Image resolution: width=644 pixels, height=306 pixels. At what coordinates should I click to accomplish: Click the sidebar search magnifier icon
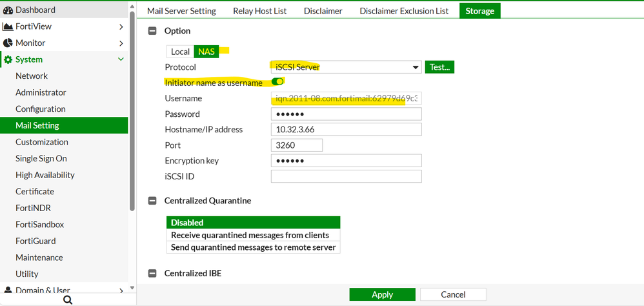pos(68,300)
